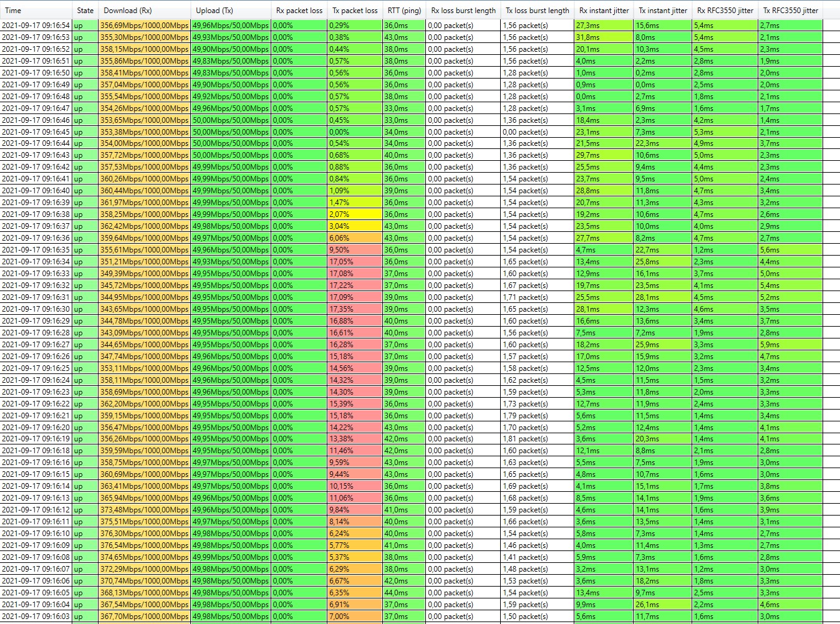Select Tx packet loss value 2,07%
Image resolution: width=840 pixels, height=624 pixels.
355,214
